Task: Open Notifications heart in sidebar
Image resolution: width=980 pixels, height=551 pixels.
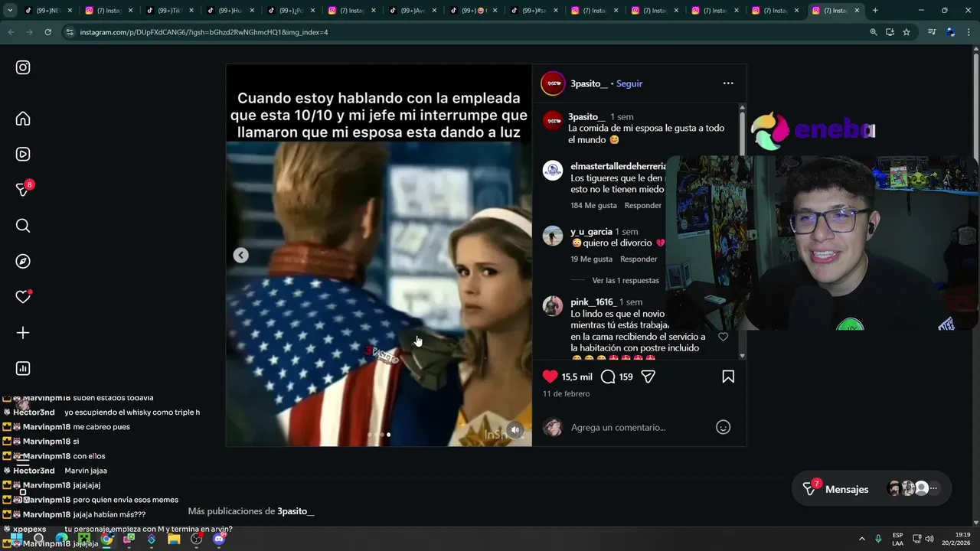Action: point(23,297)
